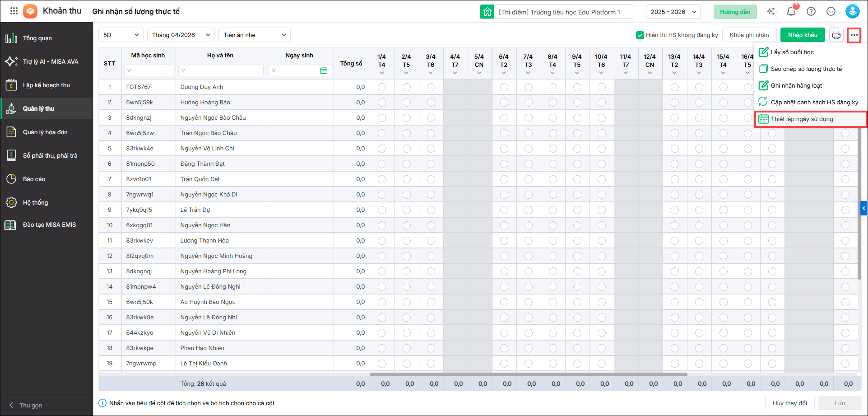The height and width of the screenshot is (416, 868).
Task: Select 'Ghi nhận hàng loạt' from menu
Action: coord(796,86)
